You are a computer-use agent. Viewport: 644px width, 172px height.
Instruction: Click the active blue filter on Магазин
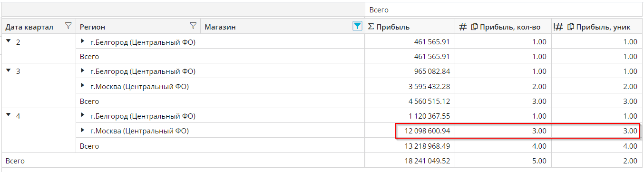[x=357, y=26]
